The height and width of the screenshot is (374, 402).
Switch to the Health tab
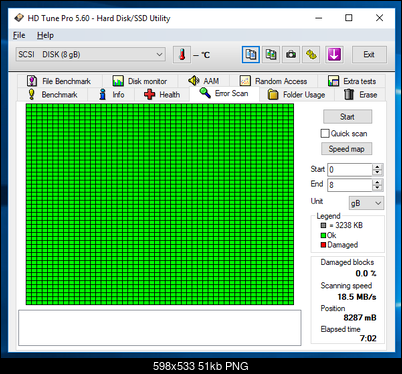162,95
